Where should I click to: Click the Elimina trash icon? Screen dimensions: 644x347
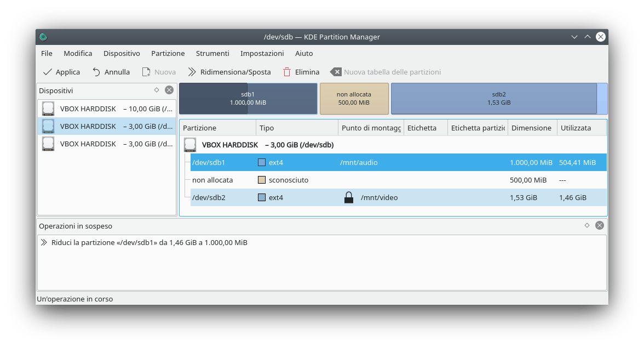pos(287,72)
